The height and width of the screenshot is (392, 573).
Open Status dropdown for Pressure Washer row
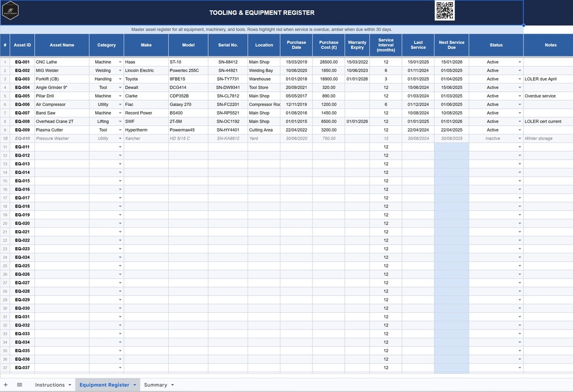(x=519, y=138)
